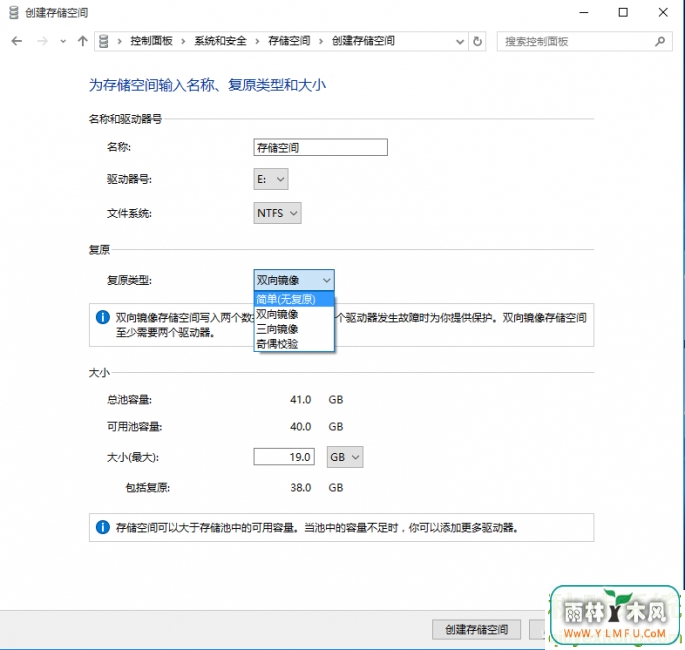Choose 奇偶校验 option

[294, 344]
